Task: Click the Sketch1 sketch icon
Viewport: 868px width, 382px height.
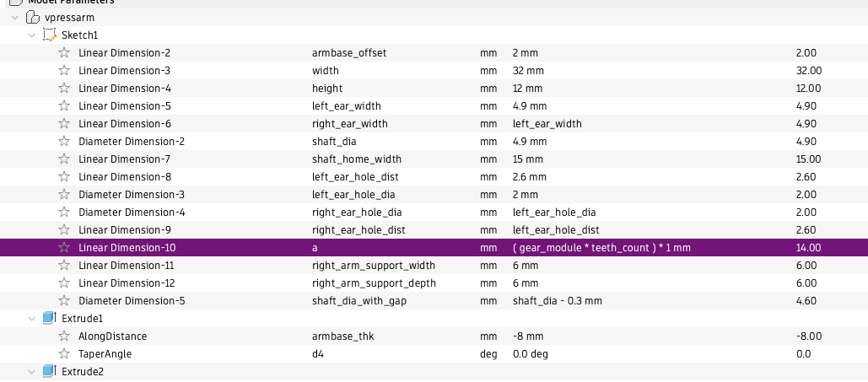Action: click(x=49, y=35)
